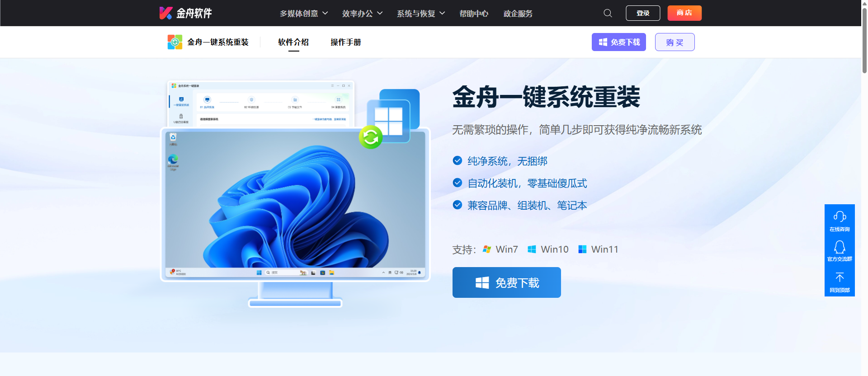Open the search magnifier icon
This screenshot has height=376, width=868.
(x=608, y=13)
